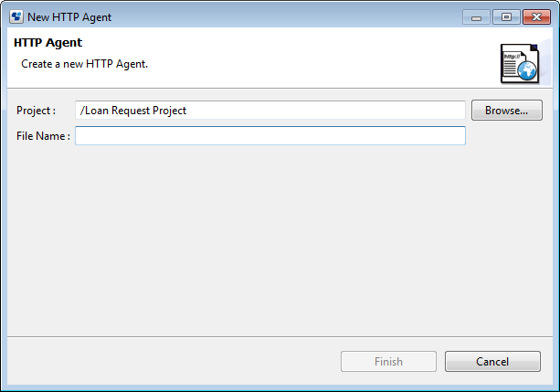
Task: Click the HTTP Agent wizard banner icon
Action: click(x=521, y=64)
